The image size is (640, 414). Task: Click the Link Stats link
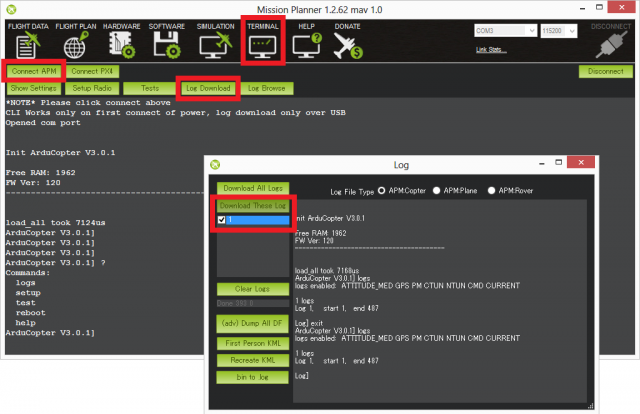click(x=491, y=50)
